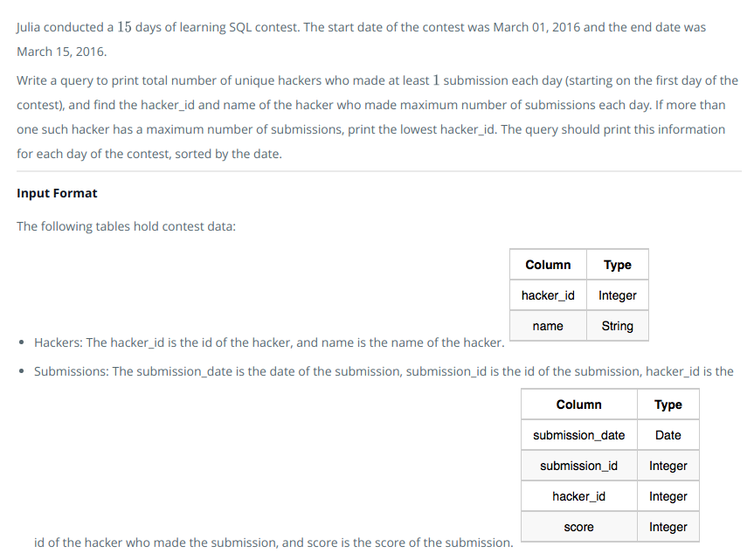Select the name cell in Hackers table
Screen dimensions: 754x560
(548, 326)
